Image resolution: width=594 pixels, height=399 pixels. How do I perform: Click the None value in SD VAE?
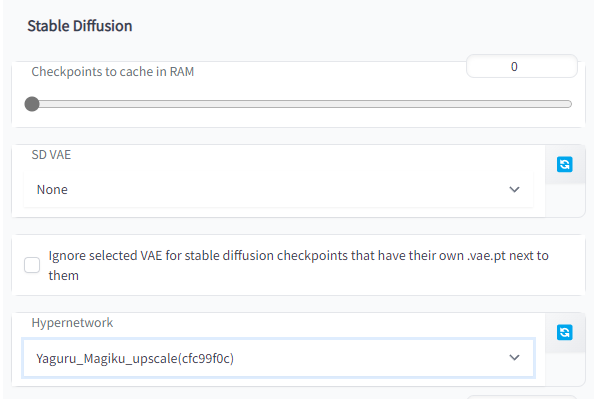52,189
